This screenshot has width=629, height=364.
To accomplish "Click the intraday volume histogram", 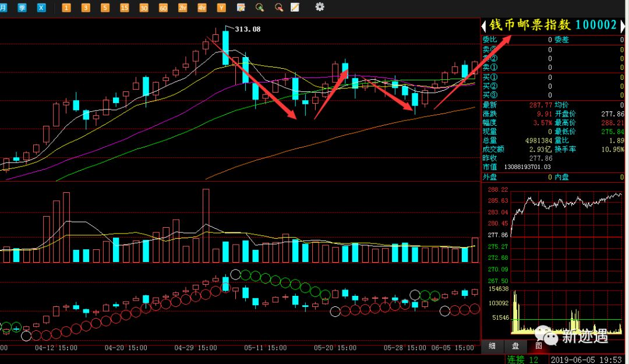I will [x=567, y=312].
